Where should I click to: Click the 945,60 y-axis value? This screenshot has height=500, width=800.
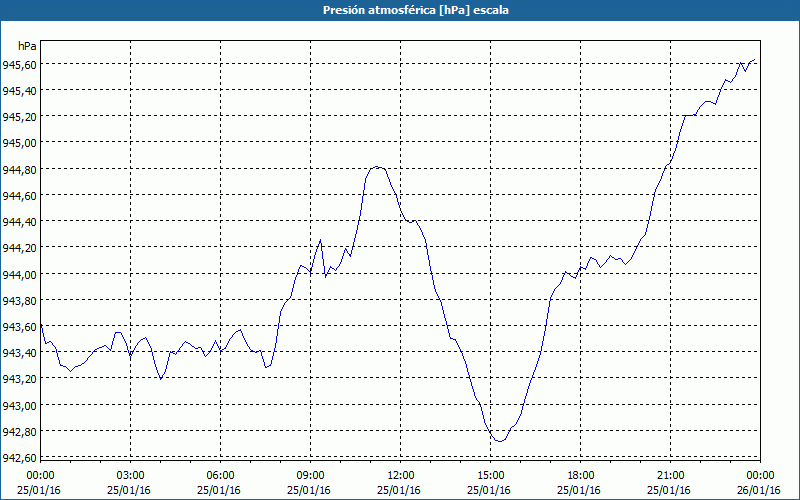[x=19, y=65]
